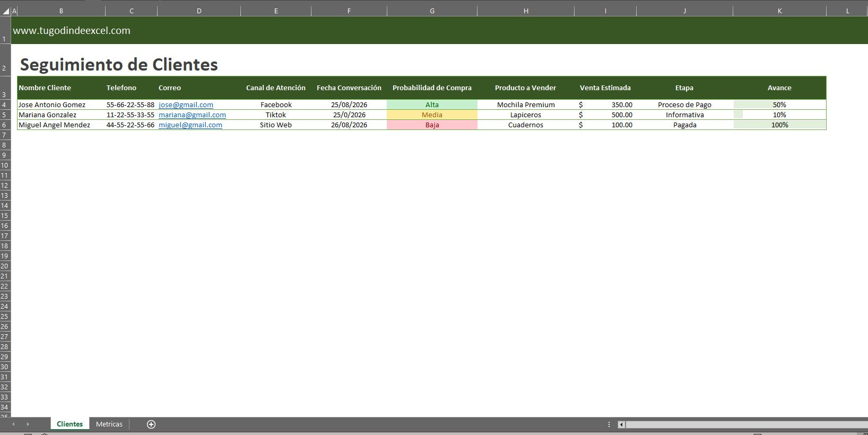This screenshot has height=435, width=868.
Task: Click the Seguimiento de Clientes title
Action: 119,65
